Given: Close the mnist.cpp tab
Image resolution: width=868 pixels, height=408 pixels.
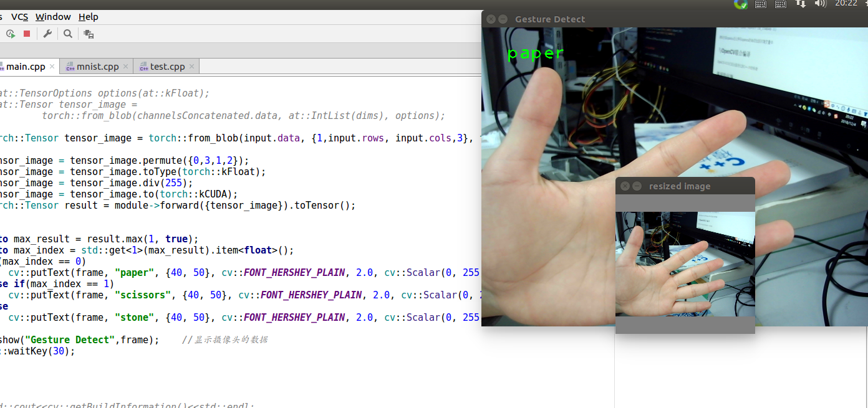Looking at the screenshot, I should pyautogui.click(x=125, y=67).
